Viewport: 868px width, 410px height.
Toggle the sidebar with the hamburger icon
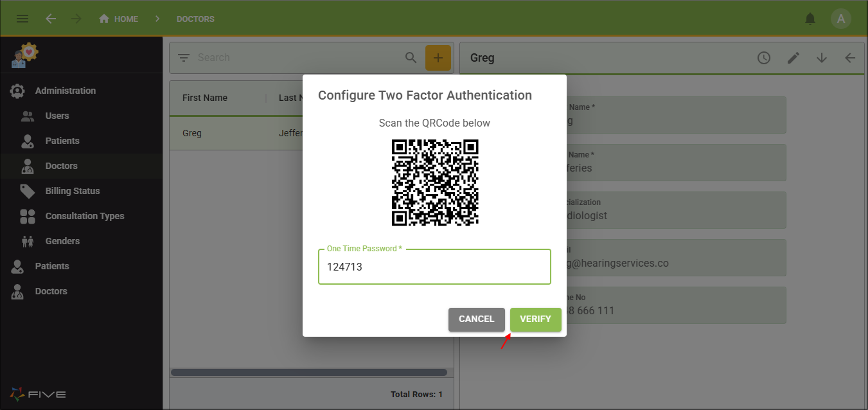tap(22, 19)
